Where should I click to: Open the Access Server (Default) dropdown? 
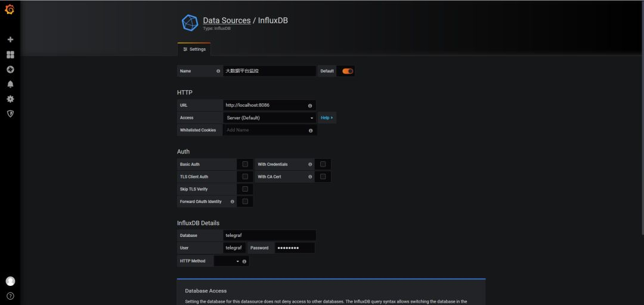270,118
